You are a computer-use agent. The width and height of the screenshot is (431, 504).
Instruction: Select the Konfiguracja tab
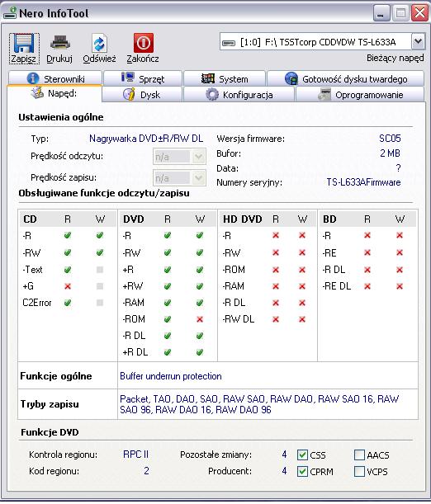click(x=239, y=95)
